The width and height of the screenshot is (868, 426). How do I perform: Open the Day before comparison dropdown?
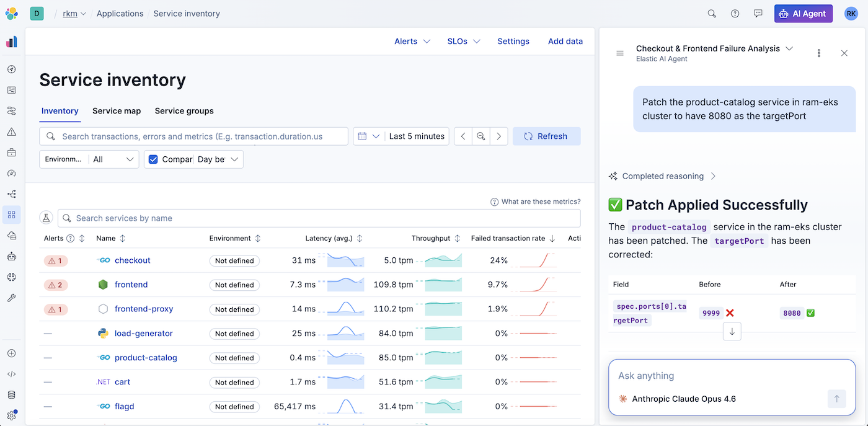click(218, 159)
